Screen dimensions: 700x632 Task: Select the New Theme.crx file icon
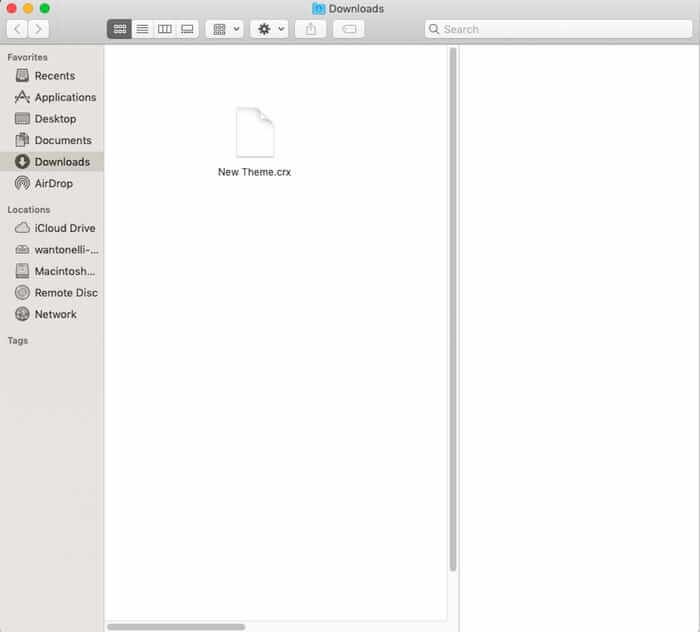255,133
